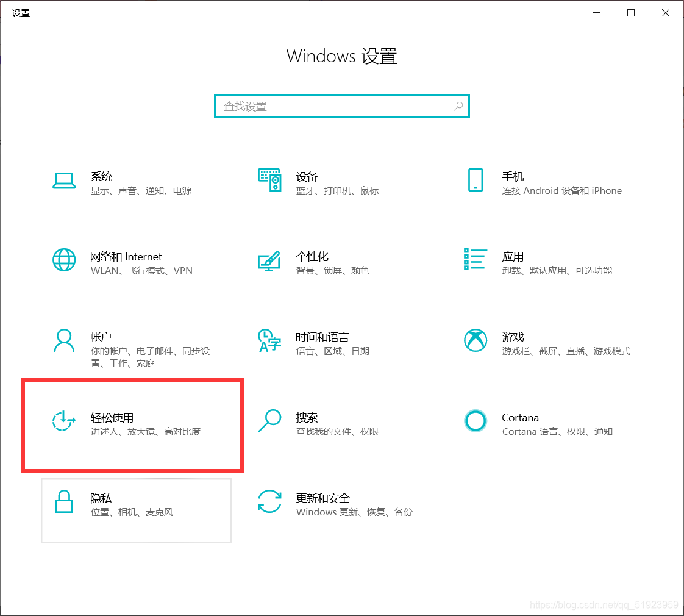Open 设备 settings title
This screenshot has height=616, width=684.
[x=307, y=177]
